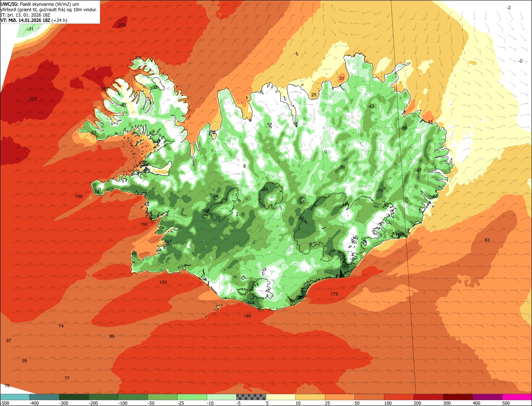The height and width of the screenshot is (406, 532).
Task: Click the '-59' value in east Iceland
Action: (x=404, y=128)
